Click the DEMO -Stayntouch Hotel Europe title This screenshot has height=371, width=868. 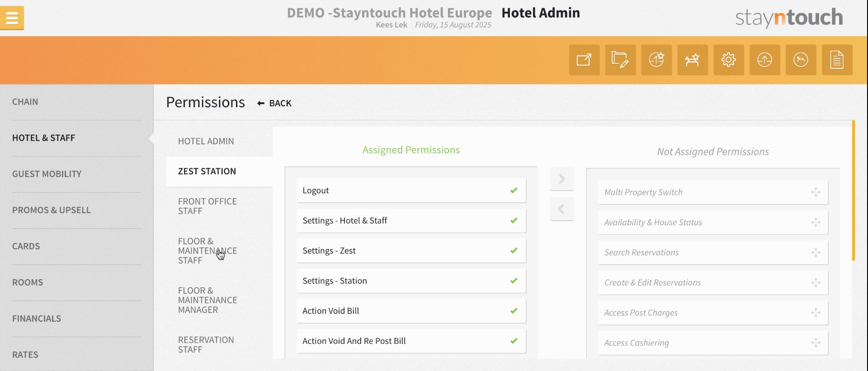tap(389, 13)
